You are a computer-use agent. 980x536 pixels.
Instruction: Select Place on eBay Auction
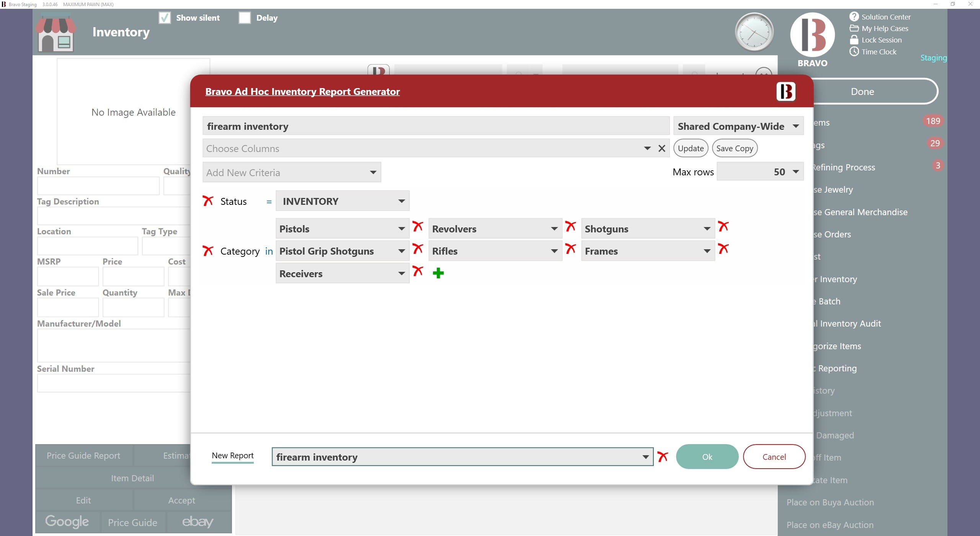(x=830, y=525)
